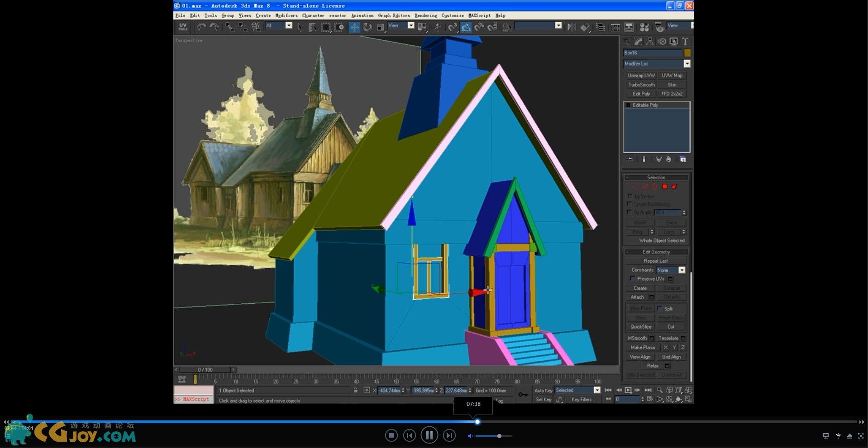Click the Undo arrow in the main toolbar
The width and height of the screenshot is (868, 448).
201,27
